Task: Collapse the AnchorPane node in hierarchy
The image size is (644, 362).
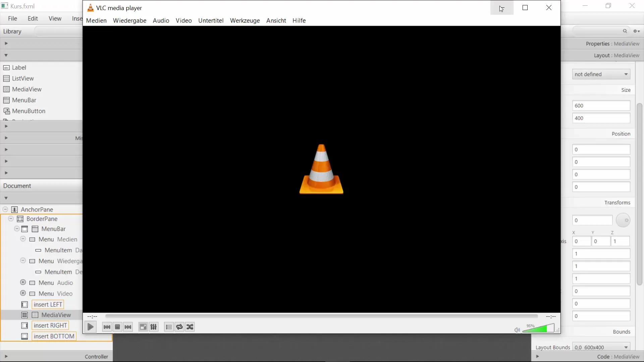Action: point(5,209)
